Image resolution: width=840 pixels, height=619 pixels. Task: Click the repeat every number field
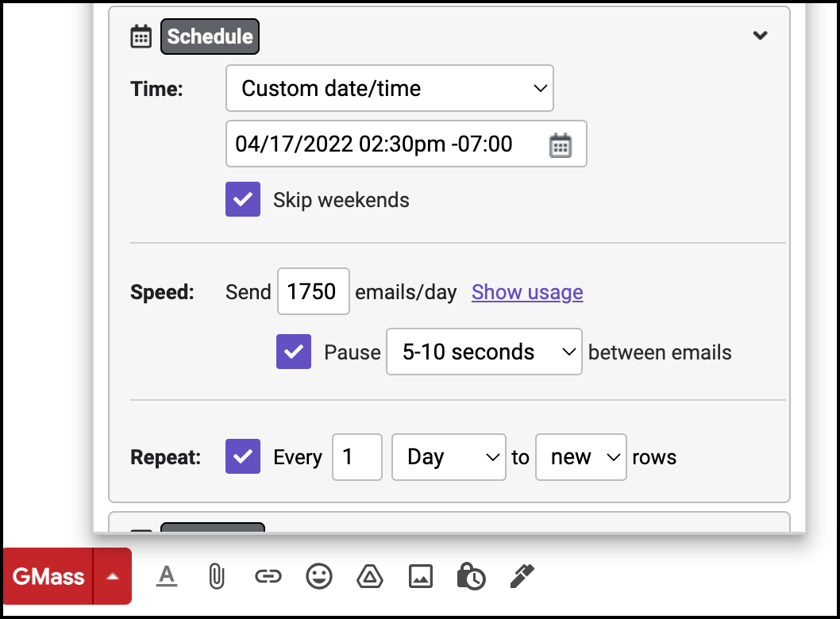coord(356,457)
